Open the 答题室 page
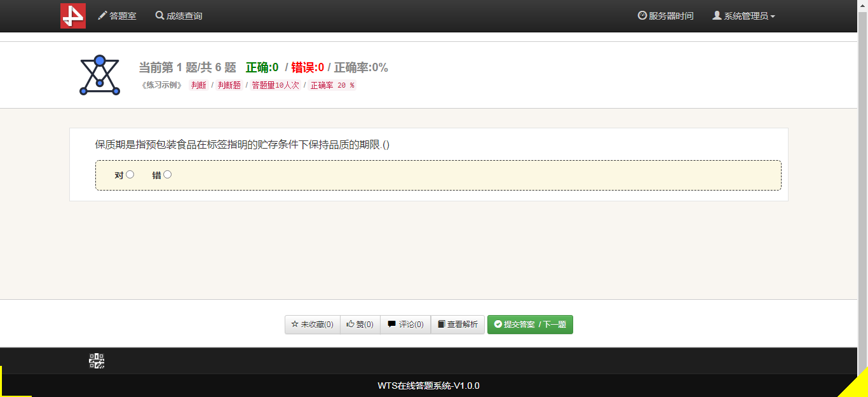 click(x=117, y=16)
